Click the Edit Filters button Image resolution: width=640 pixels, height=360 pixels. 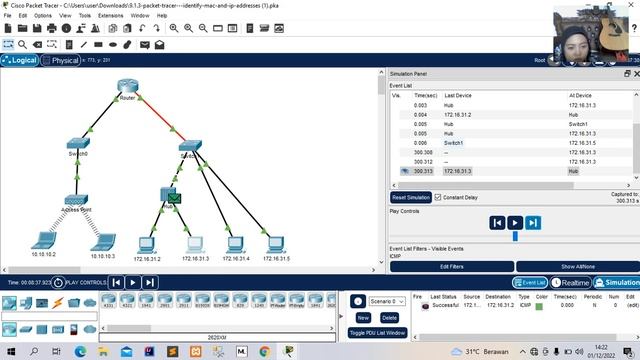point(451,267)
